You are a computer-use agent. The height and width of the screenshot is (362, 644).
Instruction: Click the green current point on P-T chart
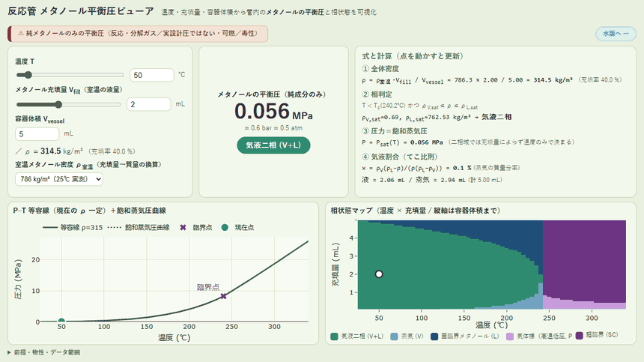coord(61,321)
